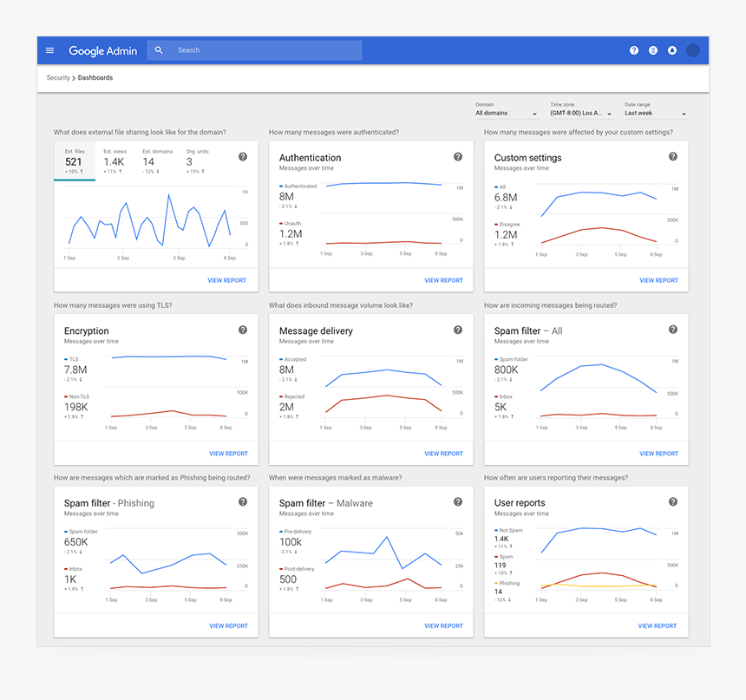View report for external file sharing
The width and height of the screenshot is (746, 700).
click(x=227, y=280)
